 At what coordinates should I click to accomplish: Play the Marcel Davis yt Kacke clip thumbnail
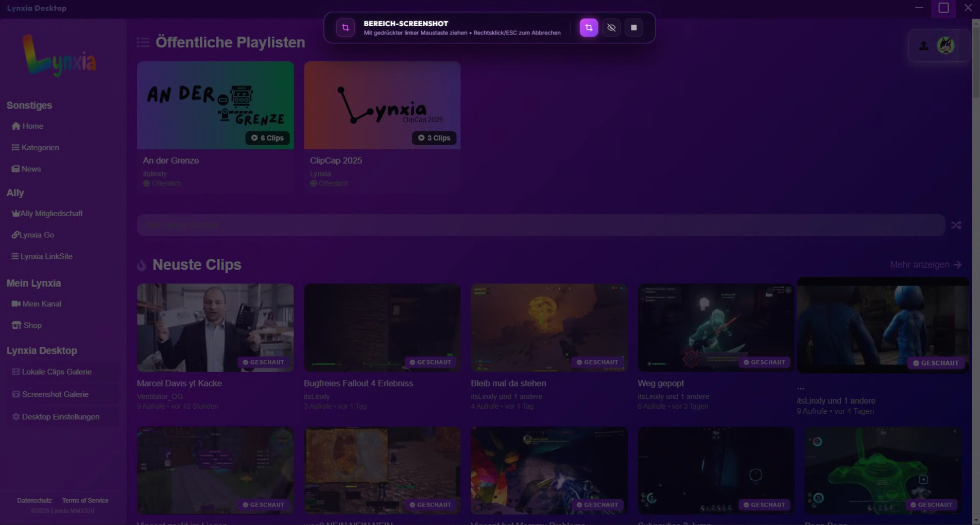click(x=215, y=328)
